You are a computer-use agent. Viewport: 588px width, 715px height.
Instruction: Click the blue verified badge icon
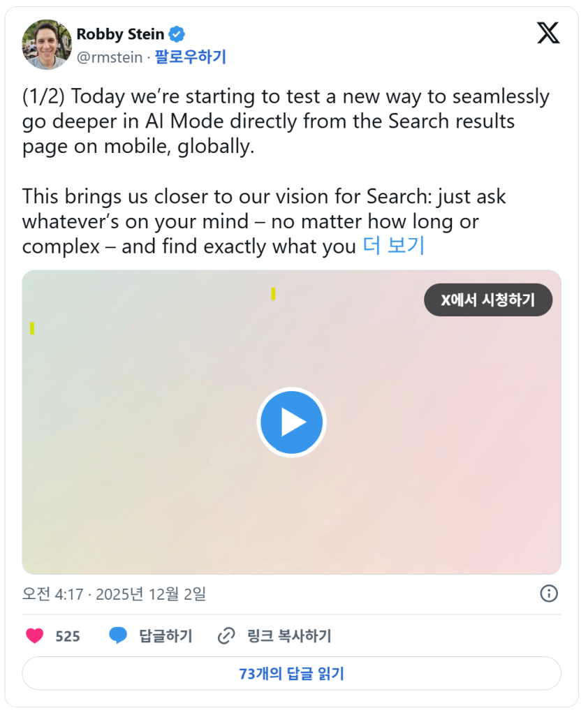[178, 34]
